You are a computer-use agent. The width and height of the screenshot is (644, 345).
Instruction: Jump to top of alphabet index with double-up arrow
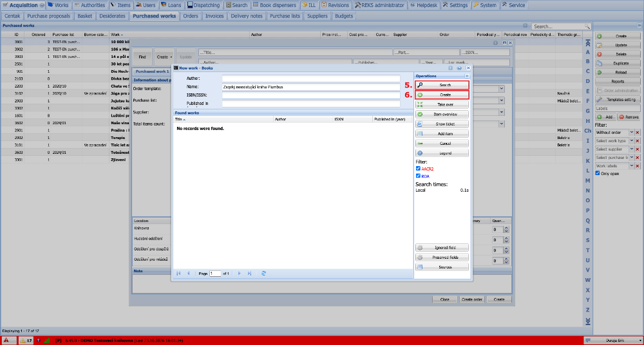588,42
